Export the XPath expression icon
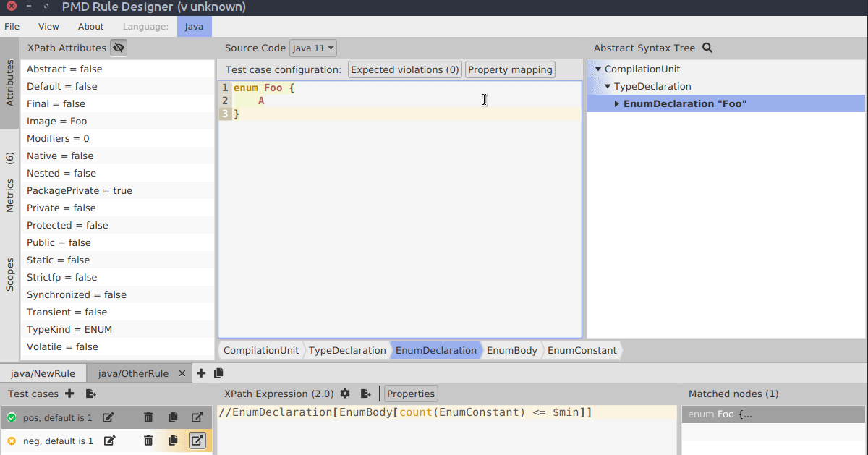Screen dimensions: 868x455 [x=366, y=394]
